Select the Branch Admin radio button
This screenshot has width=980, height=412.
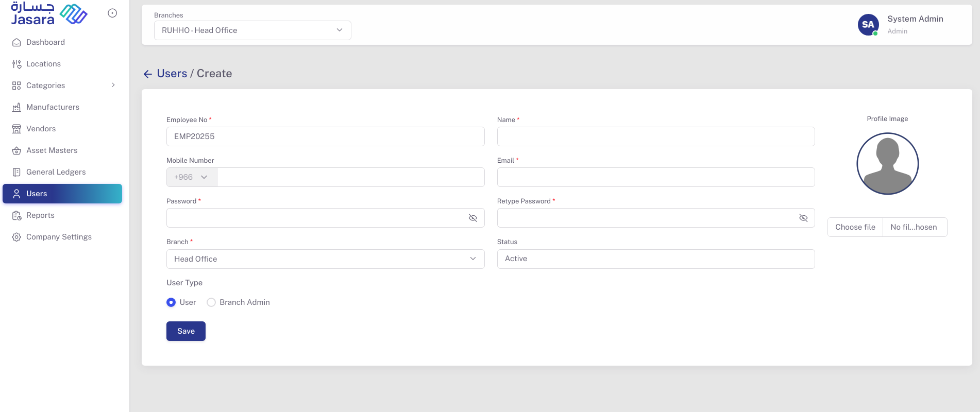[211, 302]
